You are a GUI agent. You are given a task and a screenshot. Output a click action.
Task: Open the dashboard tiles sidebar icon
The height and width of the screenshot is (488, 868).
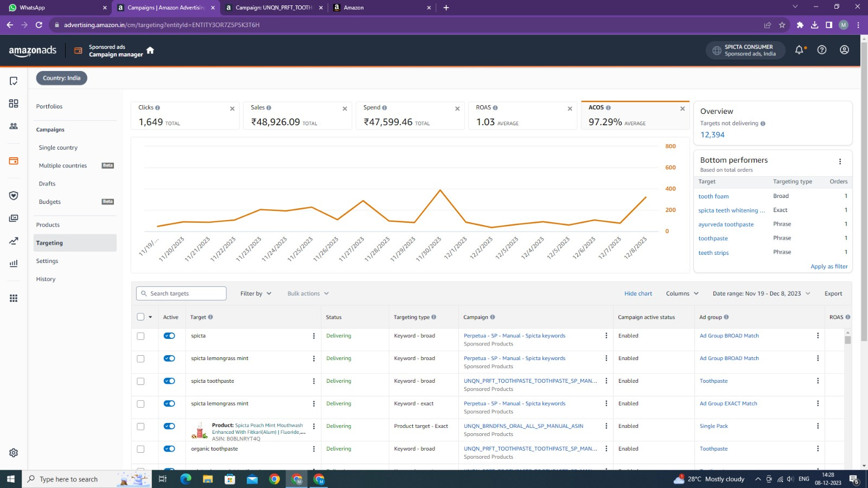click(14, 104)
